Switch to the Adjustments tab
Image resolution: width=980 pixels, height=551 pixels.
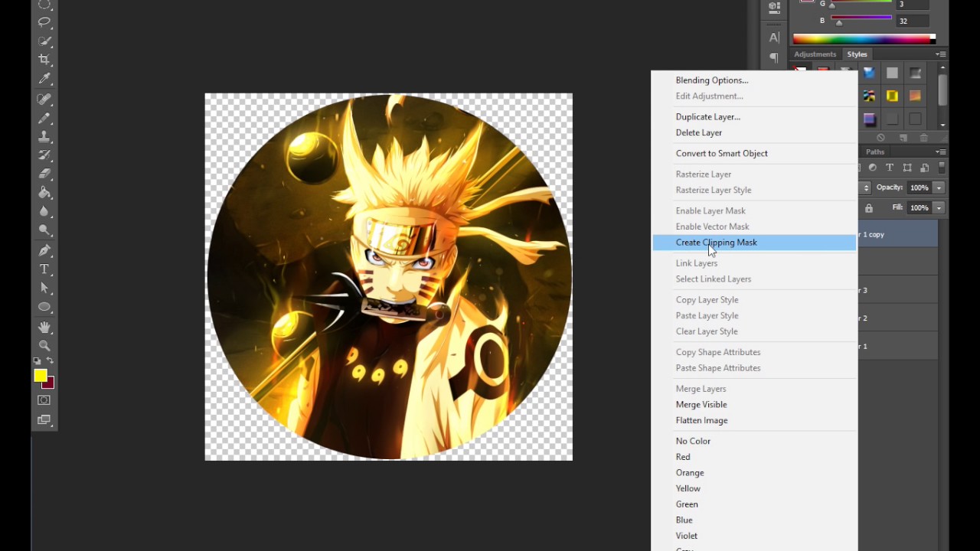815,54
